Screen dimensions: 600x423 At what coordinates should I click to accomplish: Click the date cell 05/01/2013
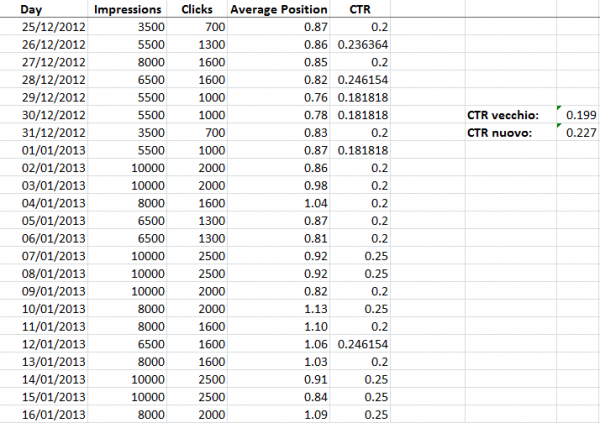(x=44, y=220)
